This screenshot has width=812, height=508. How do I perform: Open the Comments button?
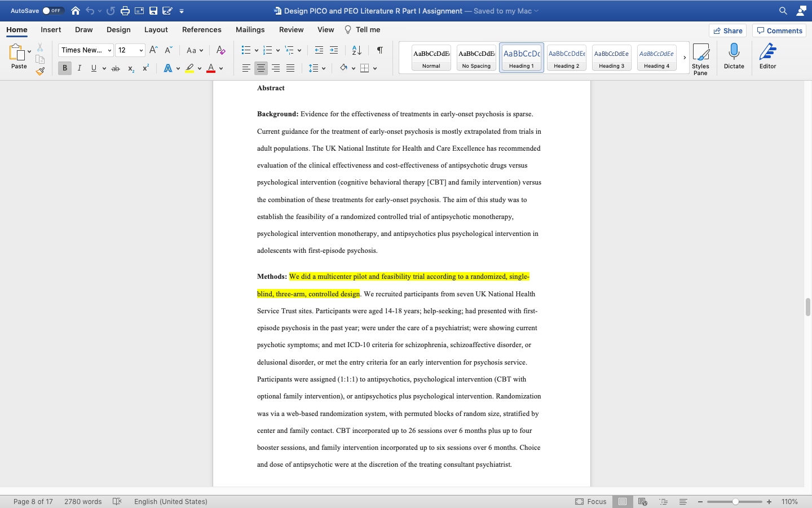coord(779,30)
